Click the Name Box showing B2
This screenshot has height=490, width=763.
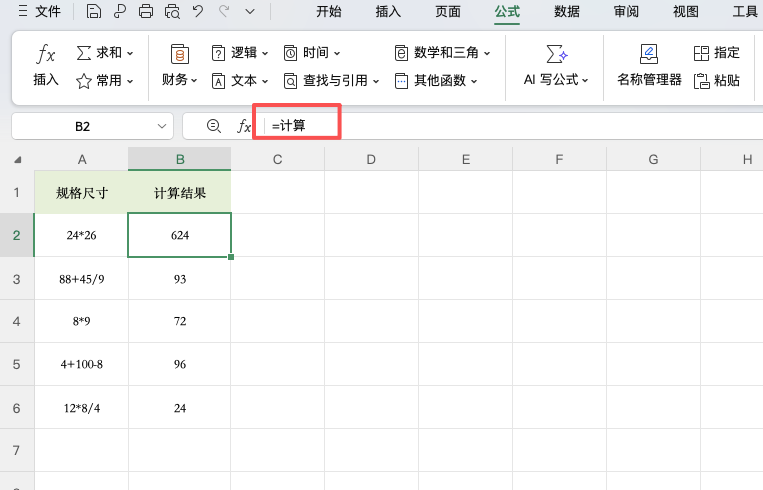point(83,127)
